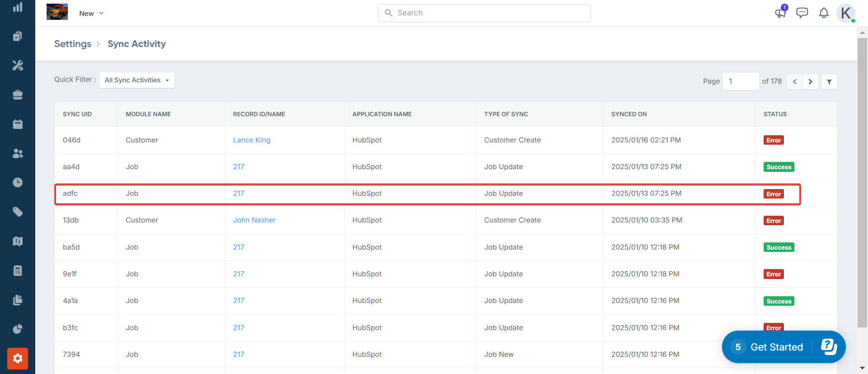Go to the next page arrow

811,82
